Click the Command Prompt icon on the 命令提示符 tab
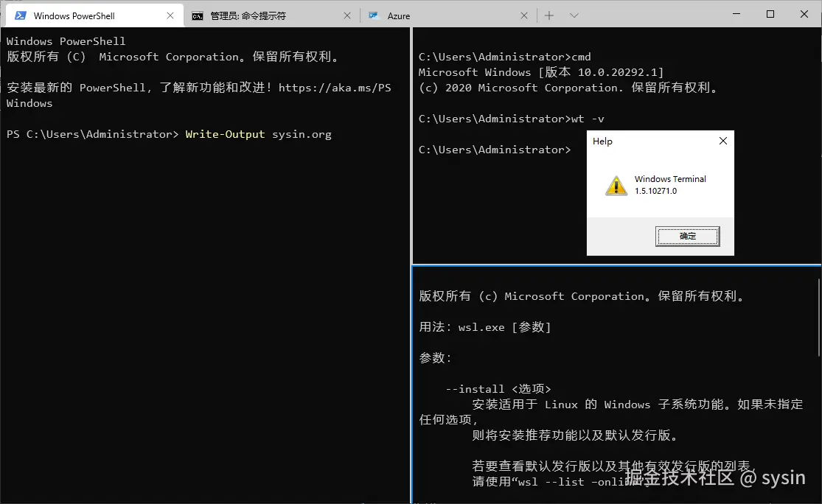822x504 pixels. tap(196, 15)
